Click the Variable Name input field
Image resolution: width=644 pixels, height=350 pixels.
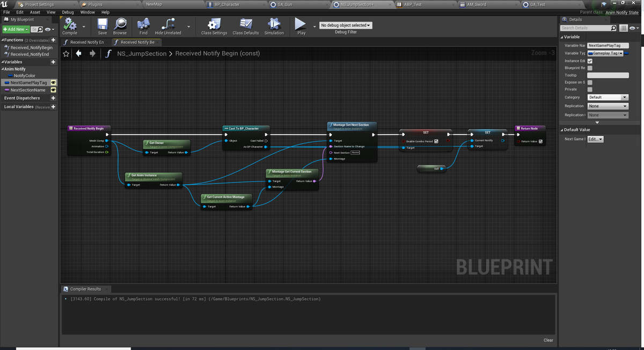pos(608,46)
